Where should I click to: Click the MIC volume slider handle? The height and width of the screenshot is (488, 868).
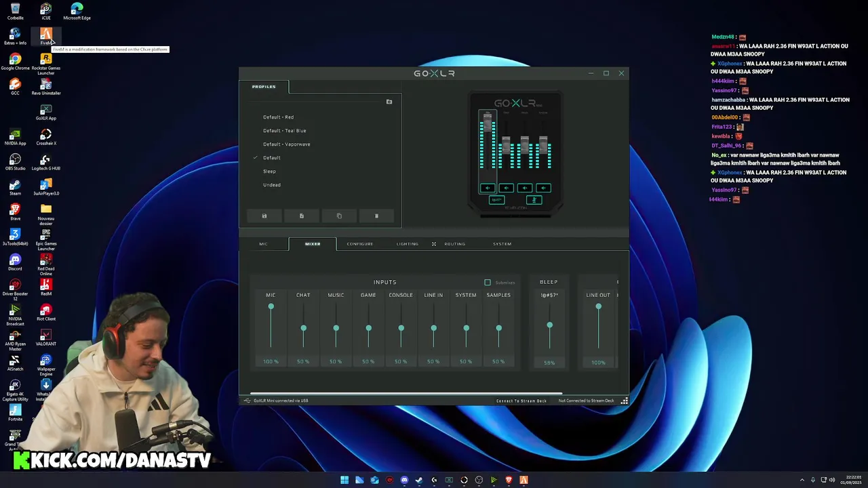click(x=271, y=307)
